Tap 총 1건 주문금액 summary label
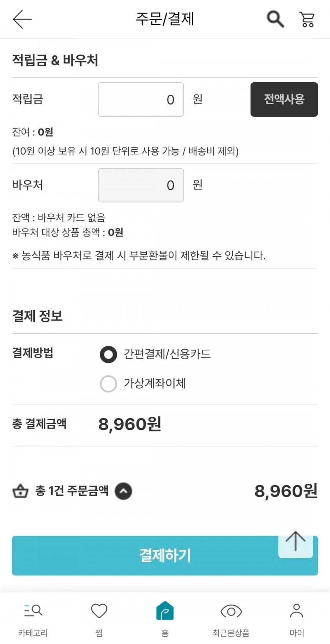This screenshot has height=644, width=330. pyautogui.click(x=72, y=491)
